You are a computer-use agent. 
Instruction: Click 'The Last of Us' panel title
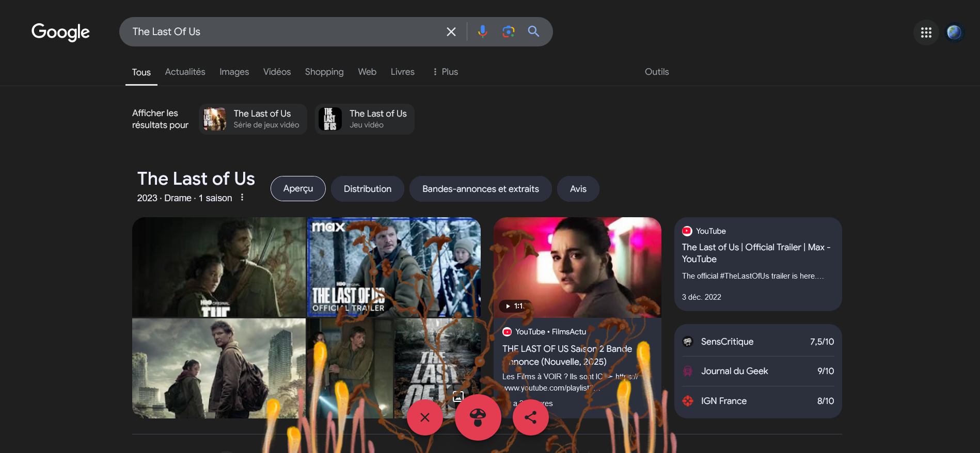click(196, 179)
